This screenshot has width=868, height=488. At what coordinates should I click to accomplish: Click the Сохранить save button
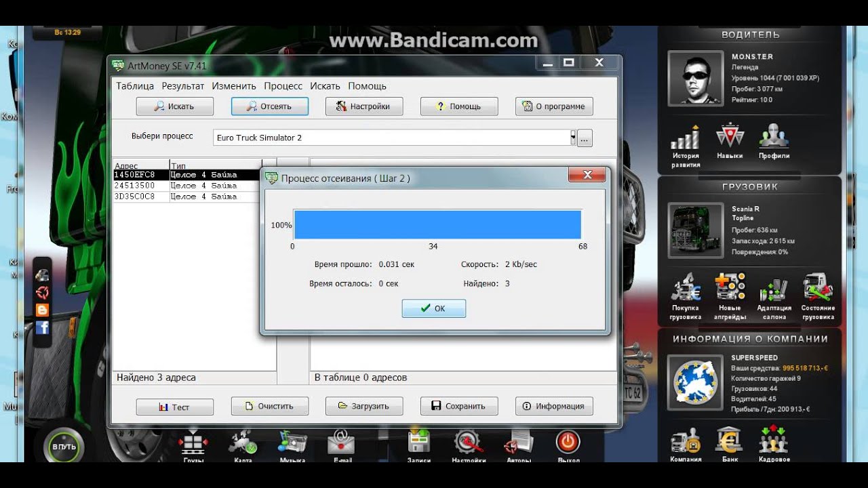pos(459,406)
